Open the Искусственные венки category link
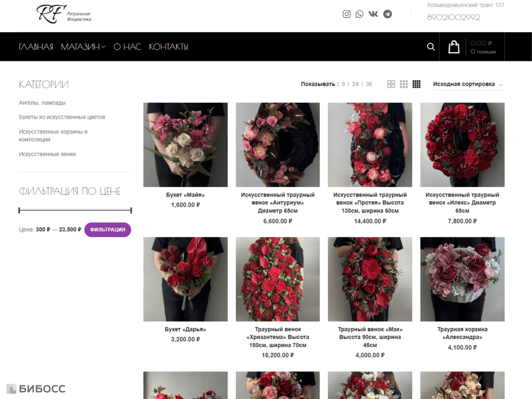Image resolution: width=532 pixels, height=399 pixels. tap(47, 154)
